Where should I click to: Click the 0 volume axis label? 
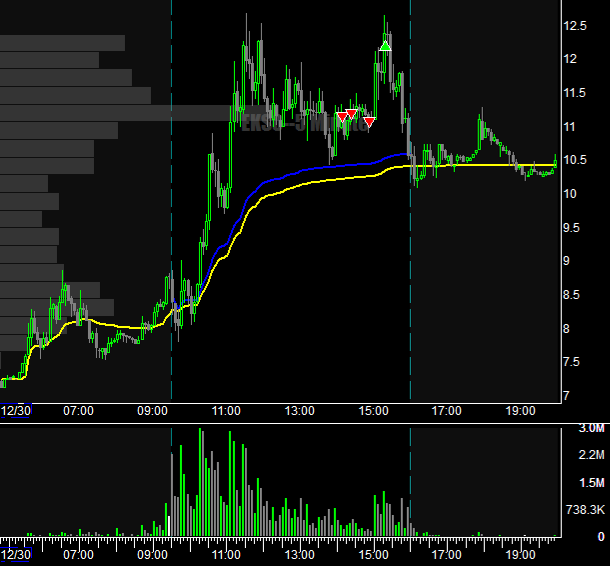(601, 537)
